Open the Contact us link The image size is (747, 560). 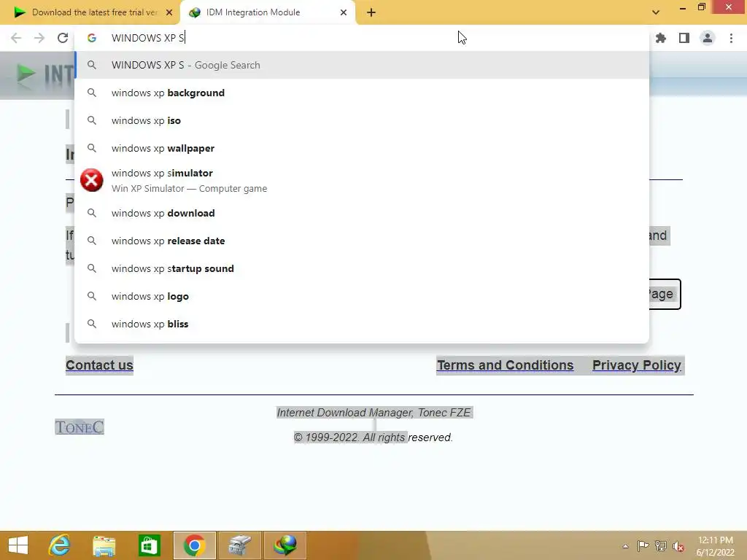pos(99,365)
